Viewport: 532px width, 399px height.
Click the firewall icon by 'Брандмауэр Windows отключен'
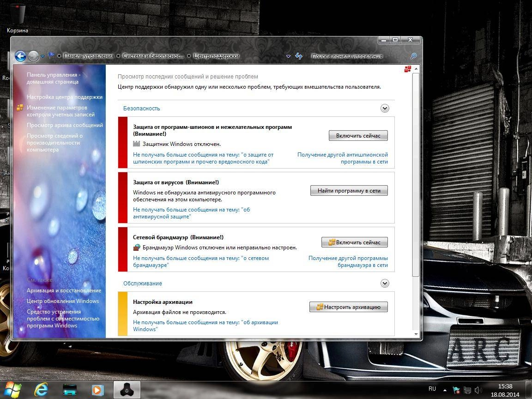[x=136, y=248]
